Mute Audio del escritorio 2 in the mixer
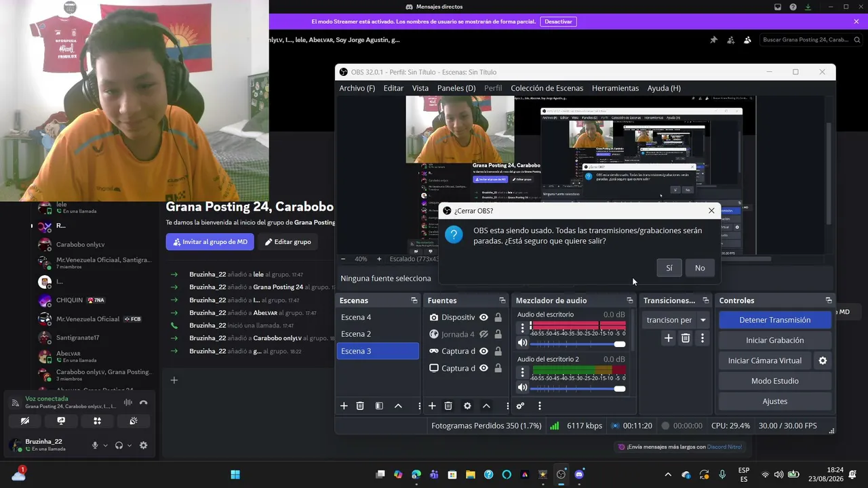Viewport: 868px width, 488px height. point(522,388)
